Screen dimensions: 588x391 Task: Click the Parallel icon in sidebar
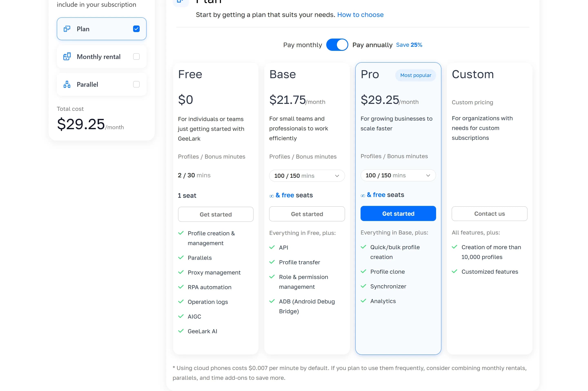click(67, 84)
